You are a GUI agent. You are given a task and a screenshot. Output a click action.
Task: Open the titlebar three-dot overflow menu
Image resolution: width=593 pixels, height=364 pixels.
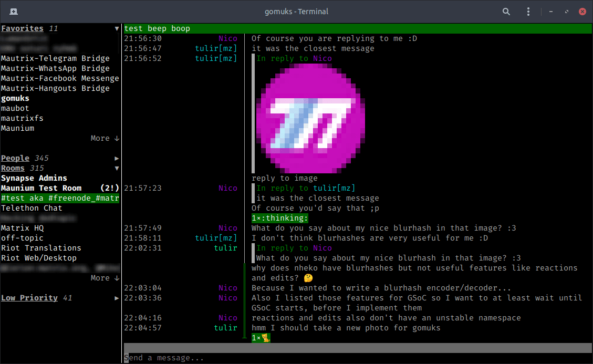click(528, 11)
